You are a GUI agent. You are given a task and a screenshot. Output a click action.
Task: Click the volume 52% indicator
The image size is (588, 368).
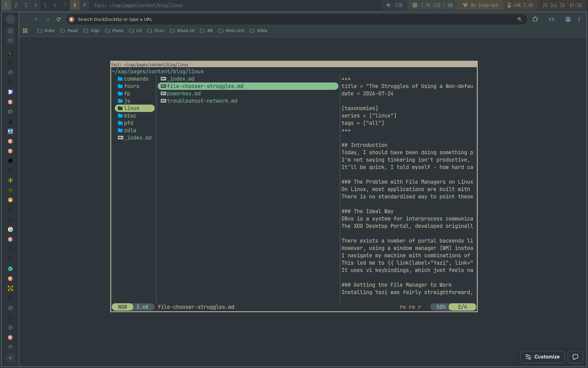pos(394,5)
